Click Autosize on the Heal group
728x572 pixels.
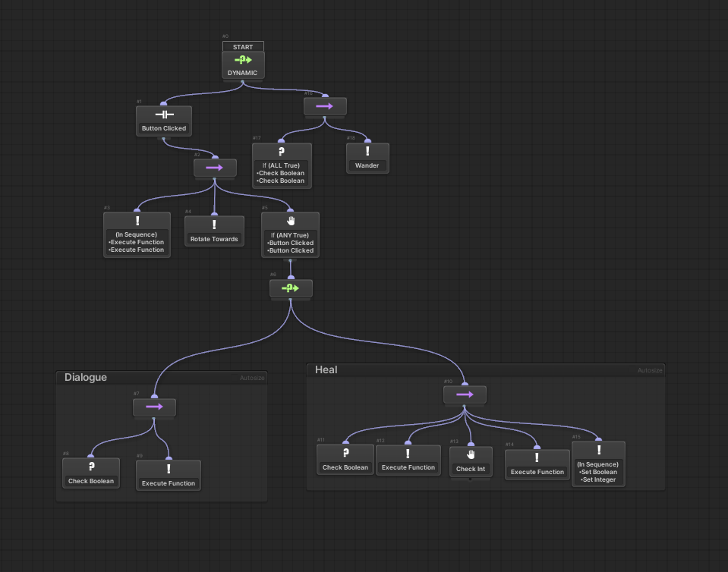coord(650,370)
